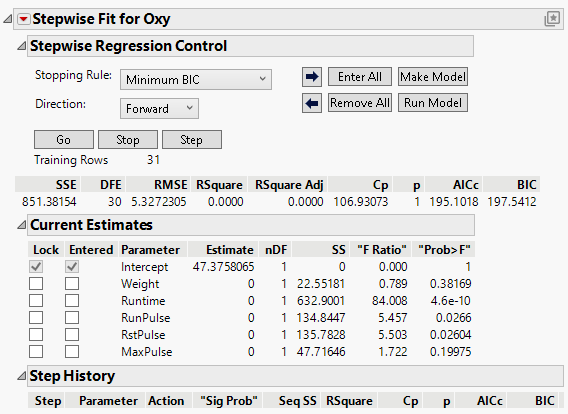
Task: Click the Go button
Action: 64,140
